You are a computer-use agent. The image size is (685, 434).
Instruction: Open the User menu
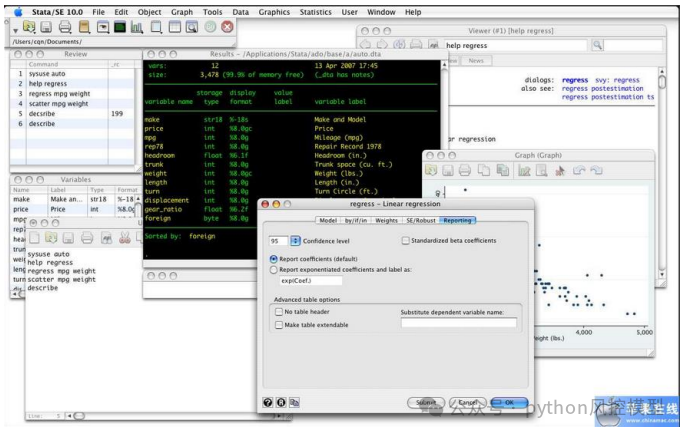[349, 12]
